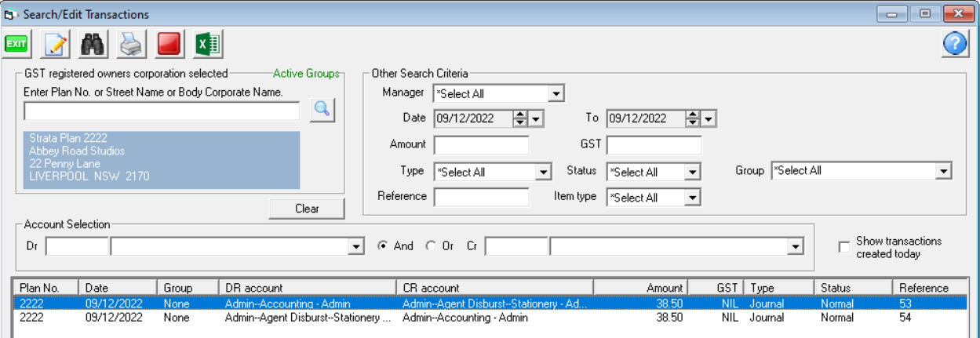Screen dimensions: 980x338
Task: Open help via the question mark icon
Action: [x=955, y=45]
